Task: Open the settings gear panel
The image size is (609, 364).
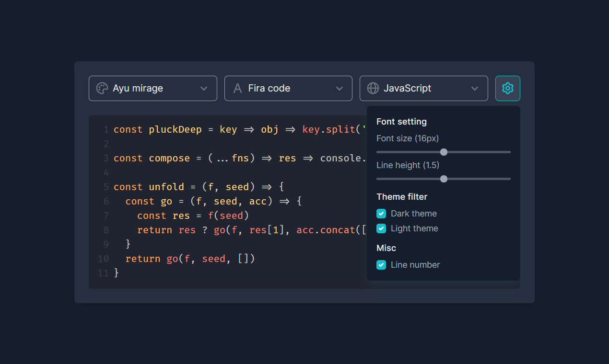Action: tap(507, 88)
